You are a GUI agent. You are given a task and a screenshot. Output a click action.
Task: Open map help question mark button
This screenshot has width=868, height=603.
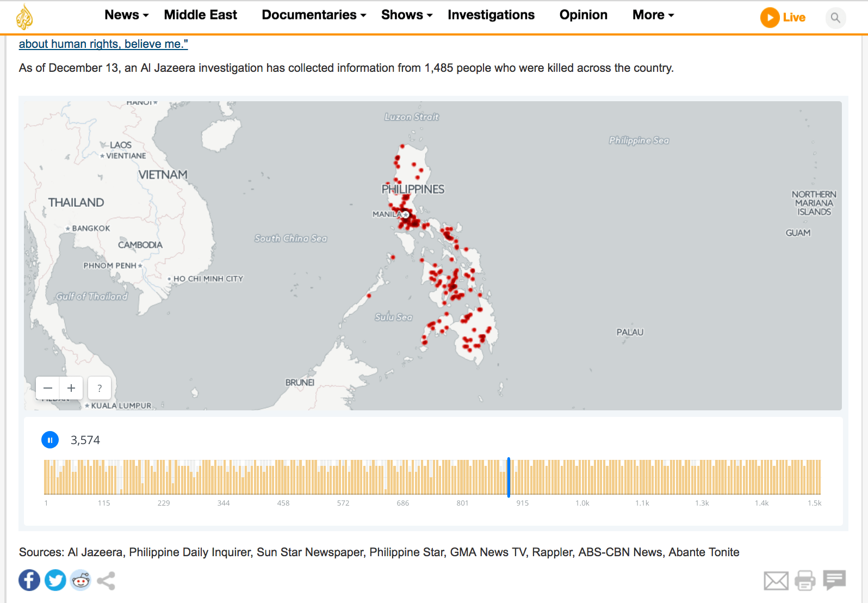(100, 388)
